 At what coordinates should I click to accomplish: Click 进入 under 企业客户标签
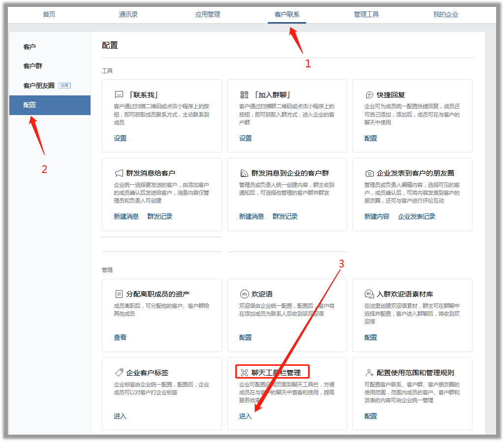(x=120, y=416)
